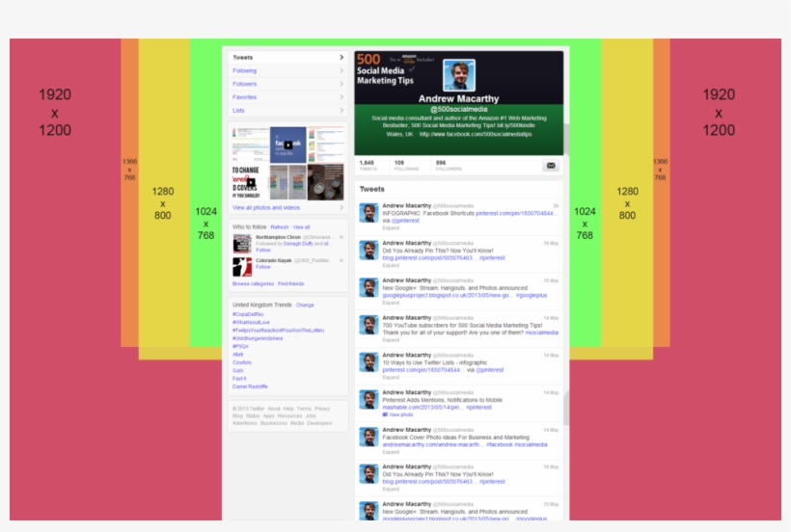Click #socialmedia hashtag in 700 YouTube subscribers tweet
This screenshot has width=791, height=532.
pos(542,332)
